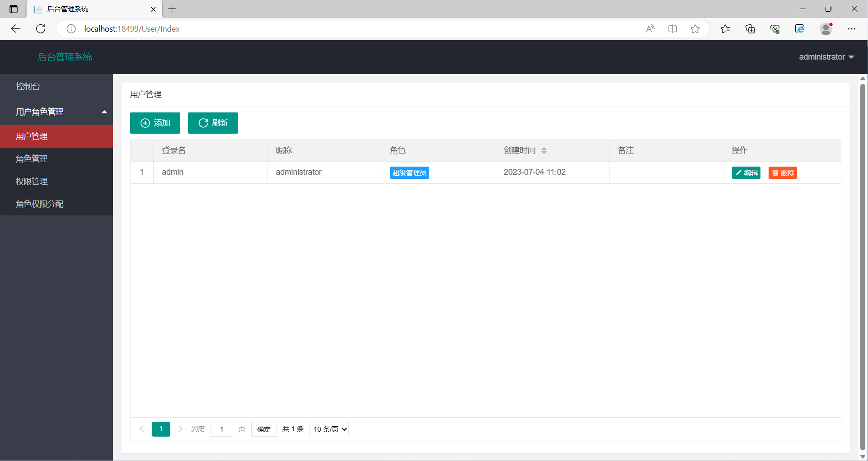
Task: Click the page number input field
Action: point(221,429)
